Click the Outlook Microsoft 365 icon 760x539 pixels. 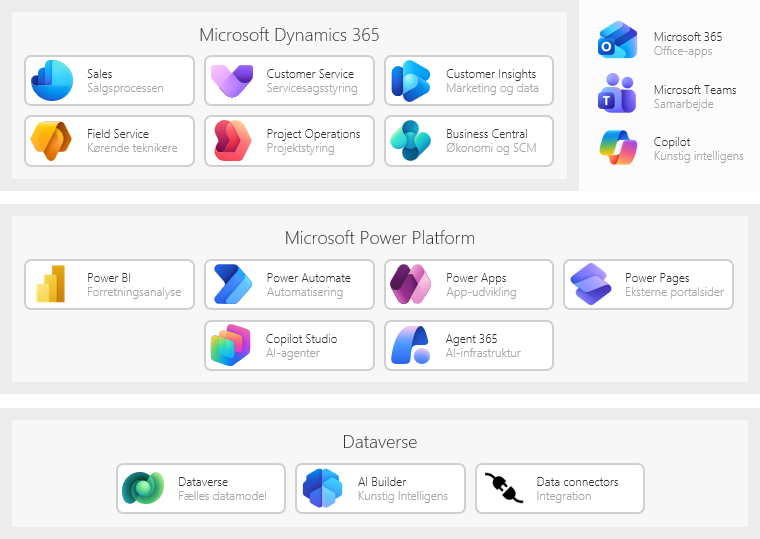618,40
